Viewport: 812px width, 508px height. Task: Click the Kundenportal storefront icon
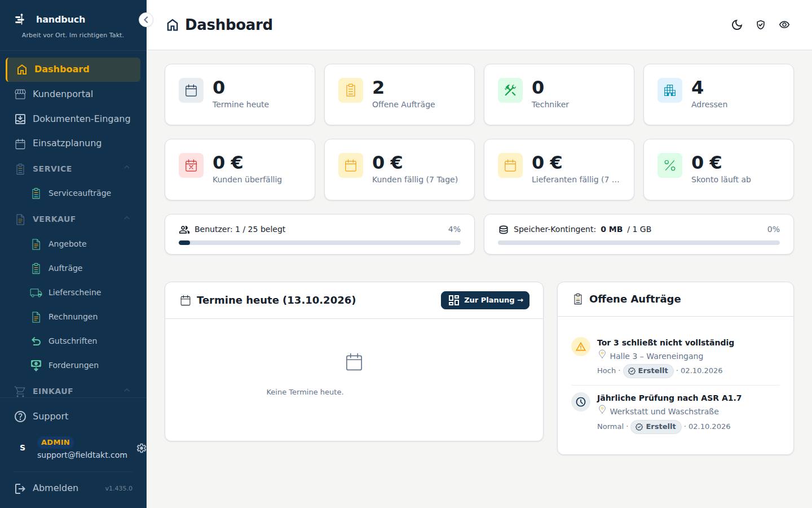pos(20,94)
